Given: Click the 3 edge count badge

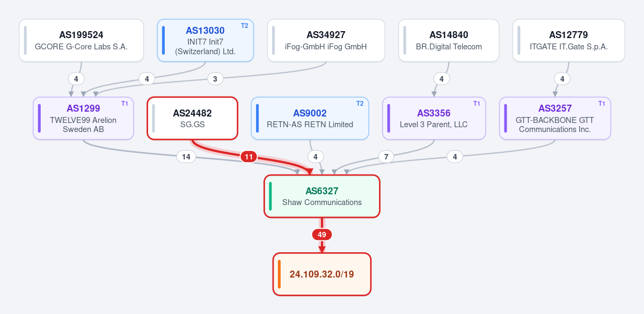Looking at the screenshot, I should pyautogui.click(x=215, y=79).
